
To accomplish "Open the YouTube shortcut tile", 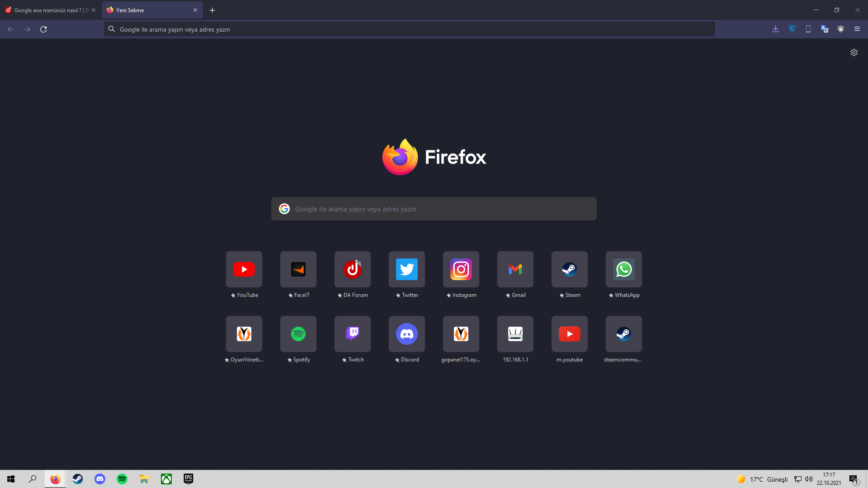I will (x=244, y=269).
